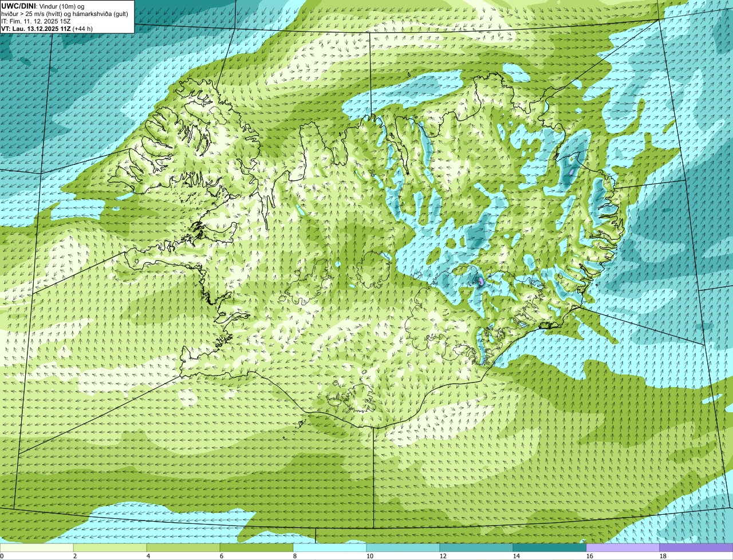Click the legend scale label '4'
733x560 pixels.
coord(148,556)
